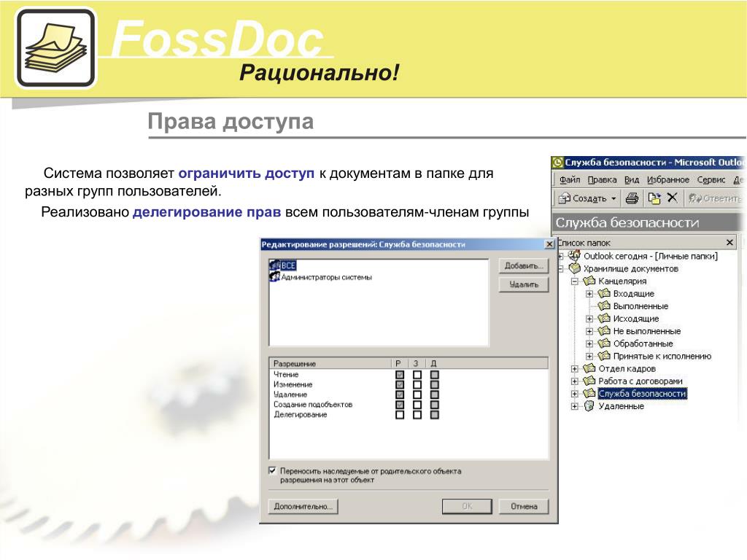Collapse Хранилище документов tree node
Image resolution: width=747 pixels, height=560 pixels.
coord(561,268)
